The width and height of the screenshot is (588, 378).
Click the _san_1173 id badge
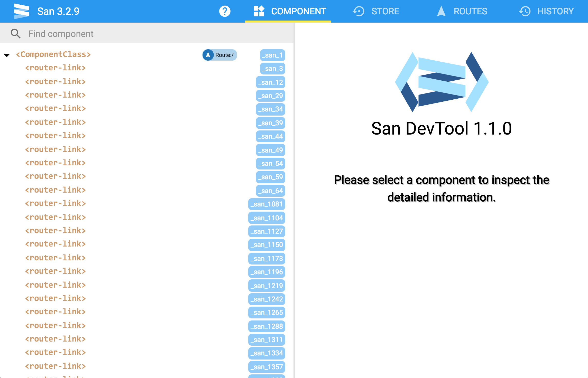point(267,259)
